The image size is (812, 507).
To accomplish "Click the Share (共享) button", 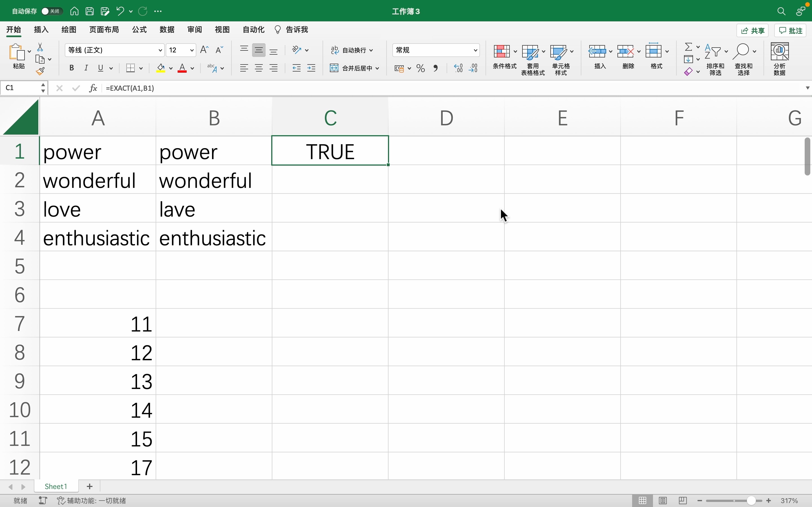I will [752, 30].
